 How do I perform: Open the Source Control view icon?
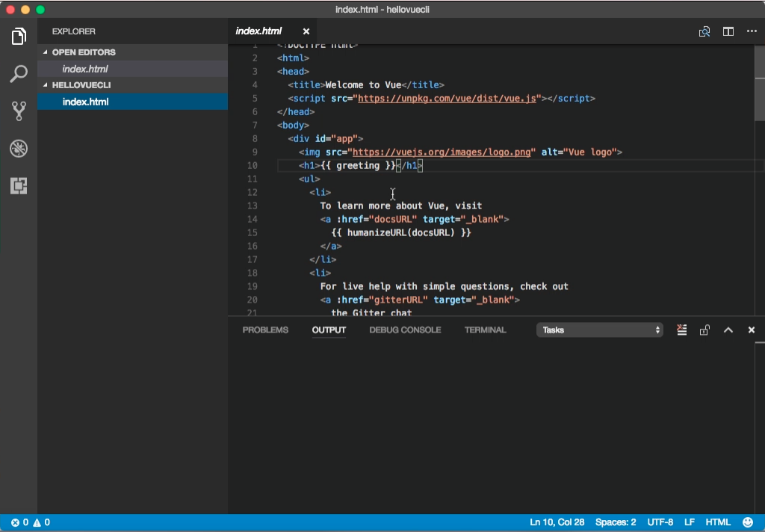[x=19, y=111]
